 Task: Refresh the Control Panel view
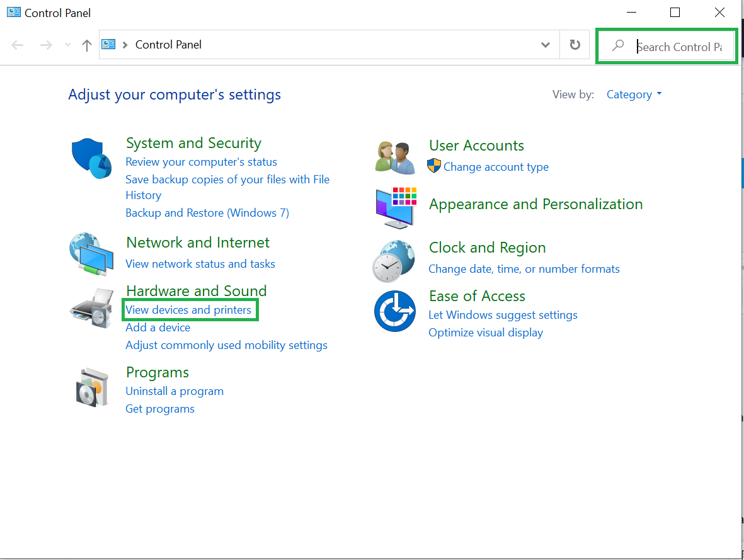pos(575,45)
